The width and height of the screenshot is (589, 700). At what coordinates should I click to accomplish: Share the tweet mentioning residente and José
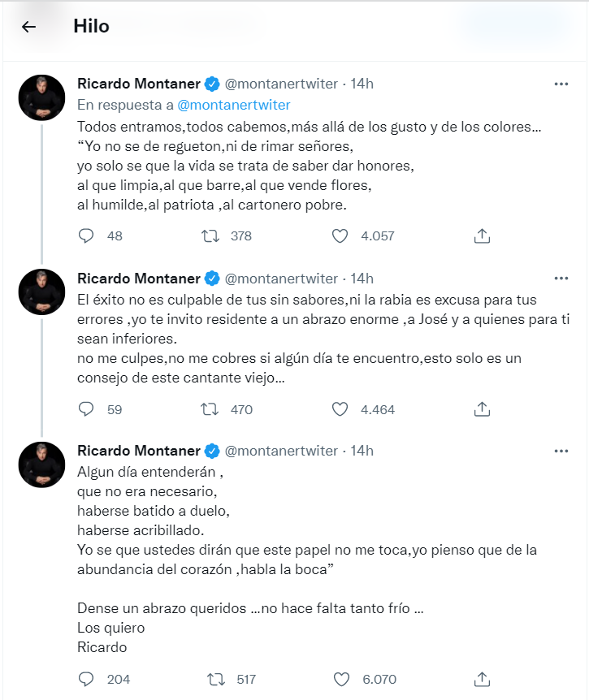point(482,409)
